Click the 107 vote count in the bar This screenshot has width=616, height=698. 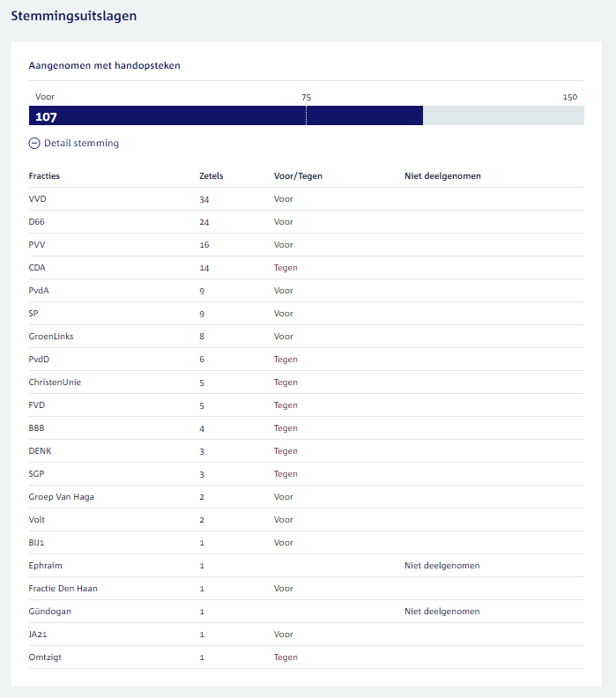point(46,116)
